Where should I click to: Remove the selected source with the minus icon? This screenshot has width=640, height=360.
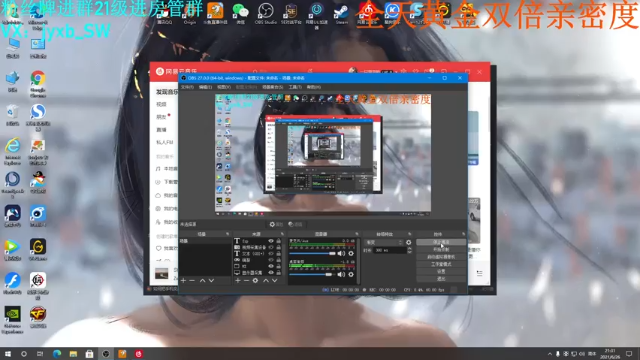[x=247, y=280]
